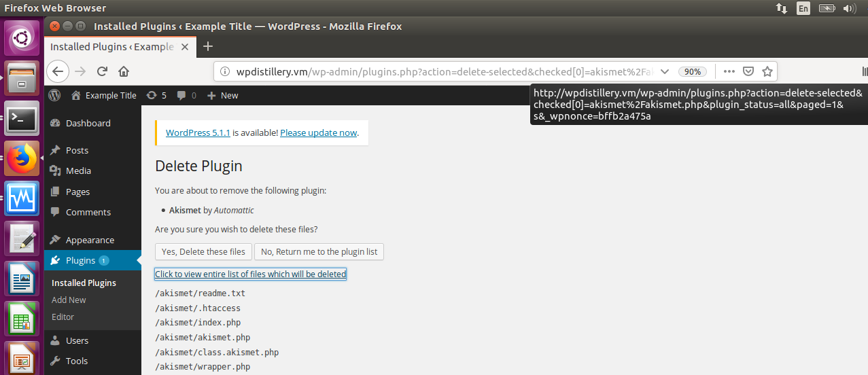Click the /akismet/.htaccess file path
The height and width of the screenshot is (375, 868).
[198, 308]
